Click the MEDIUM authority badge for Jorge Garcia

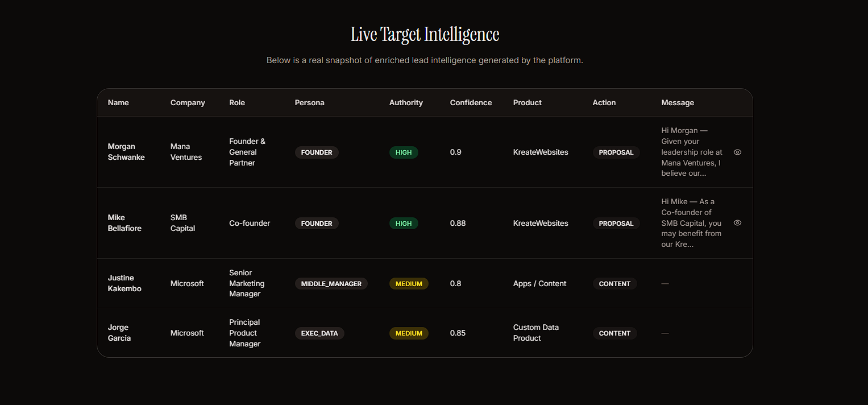409,333
